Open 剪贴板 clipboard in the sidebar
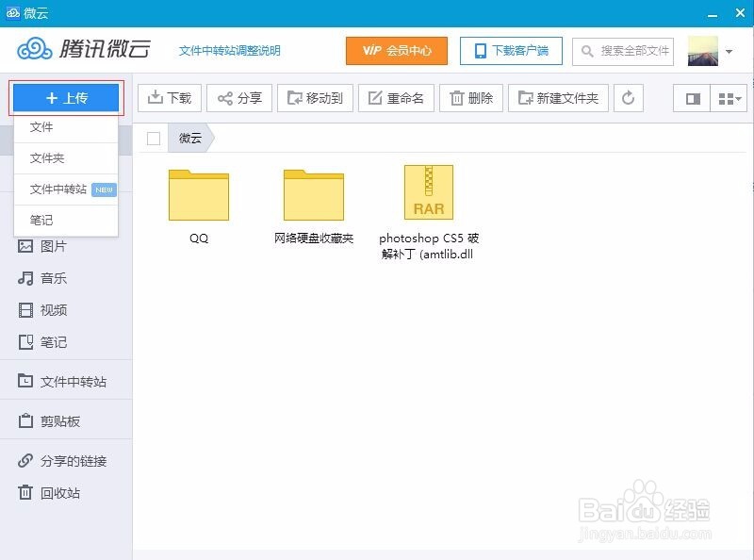The image size is (754, 560). [x=49, y=421]
